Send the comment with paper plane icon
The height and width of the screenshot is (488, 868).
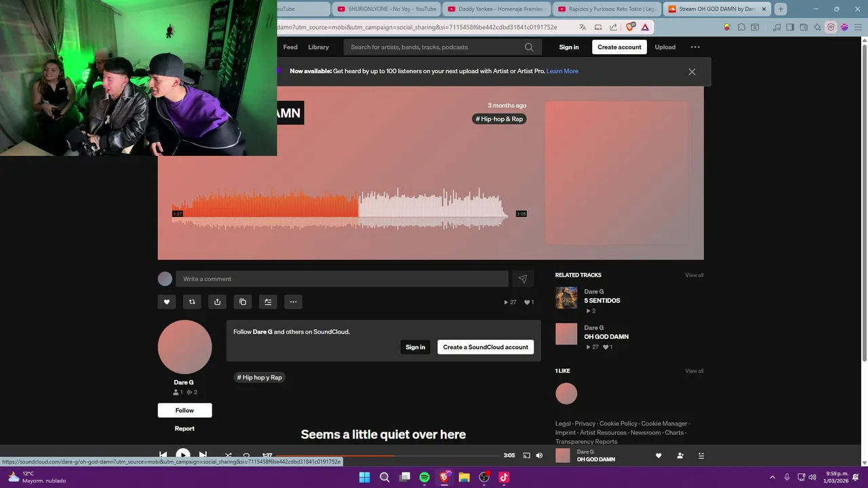[x=523, y=279]
